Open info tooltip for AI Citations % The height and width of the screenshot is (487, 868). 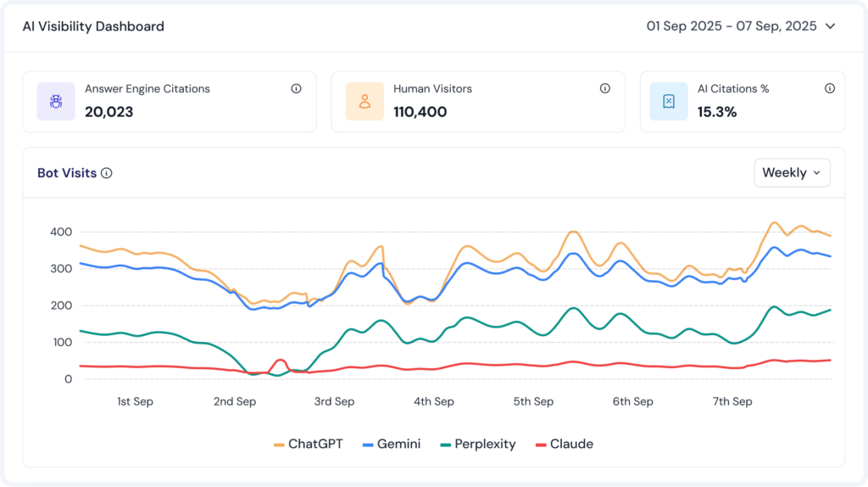point(829,88)
